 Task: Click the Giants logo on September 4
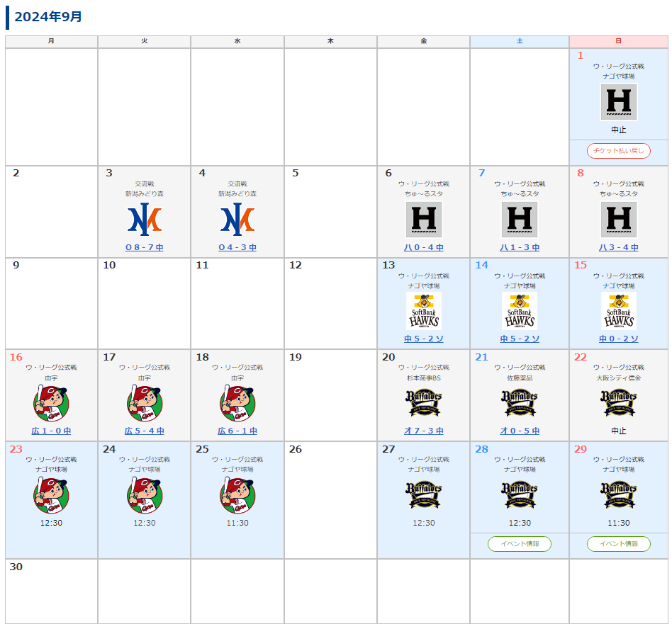[x=237, y=220]
